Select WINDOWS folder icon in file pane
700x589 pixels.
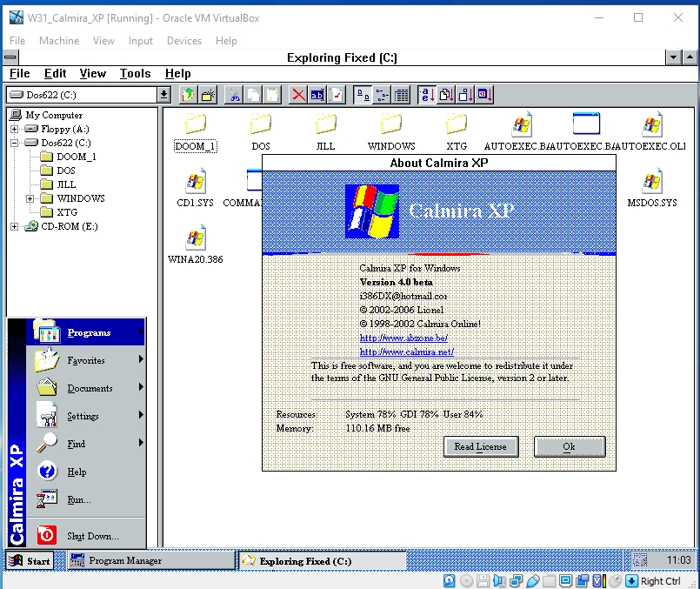(x=391, y=131)
